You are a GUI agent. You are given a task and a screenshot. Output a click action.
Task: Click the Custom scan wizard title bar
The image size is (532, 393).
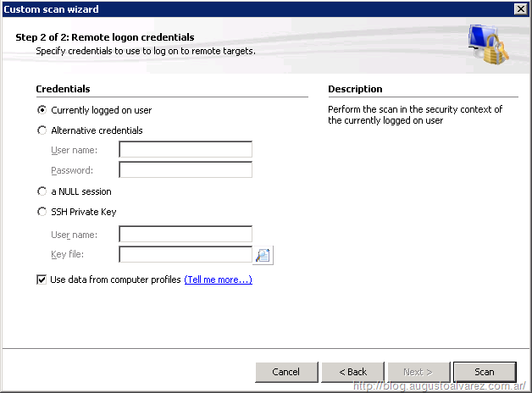click(254, 8)
